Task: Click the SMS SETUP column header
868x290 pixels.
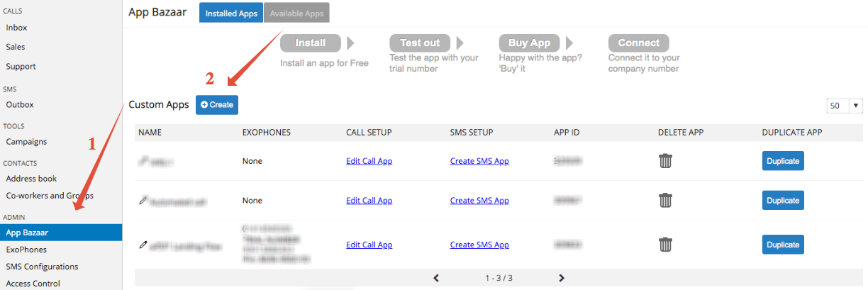Action: (x=472, y=133)
